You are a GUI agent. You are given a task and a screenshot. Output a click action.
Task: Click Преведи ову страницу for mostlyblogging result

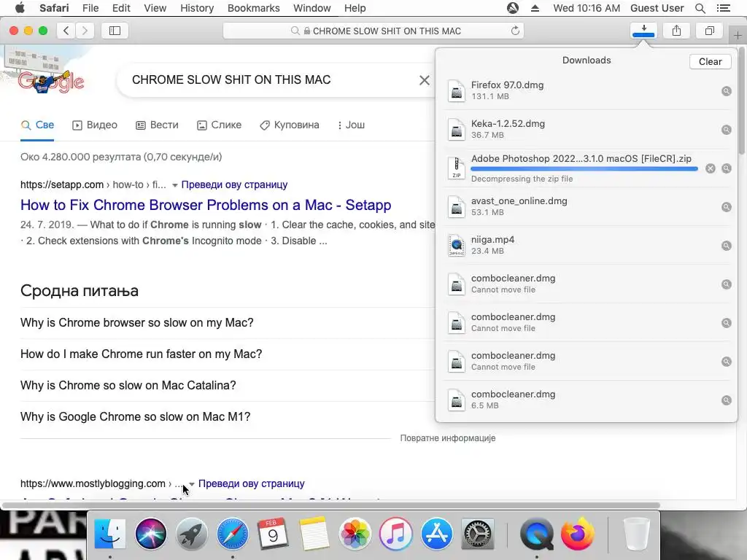click(251, 484)
